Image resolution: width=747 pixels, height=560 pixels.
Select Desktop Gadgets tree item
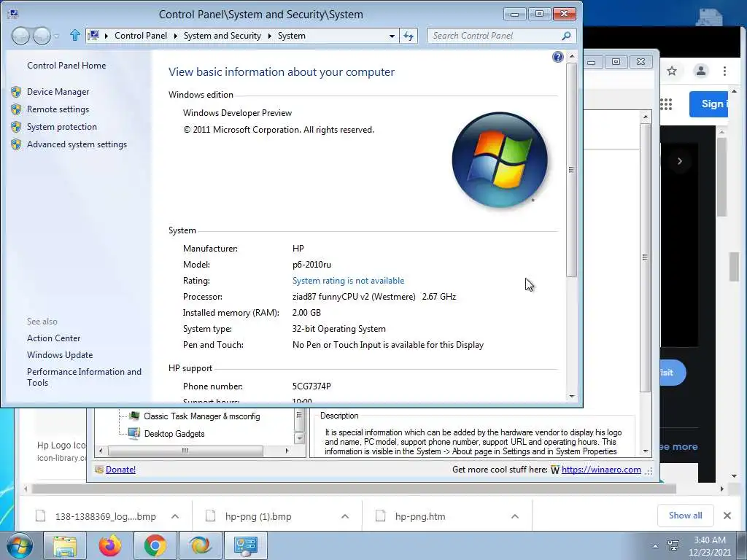[174, 434]
